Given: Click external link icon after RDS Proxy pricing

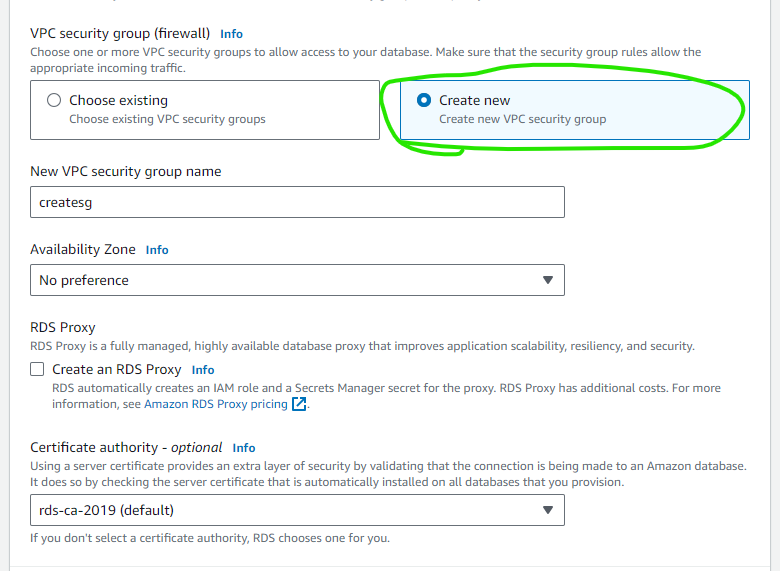Looking at the screenshot, I should pyautogui.click(x=298, y=403).
